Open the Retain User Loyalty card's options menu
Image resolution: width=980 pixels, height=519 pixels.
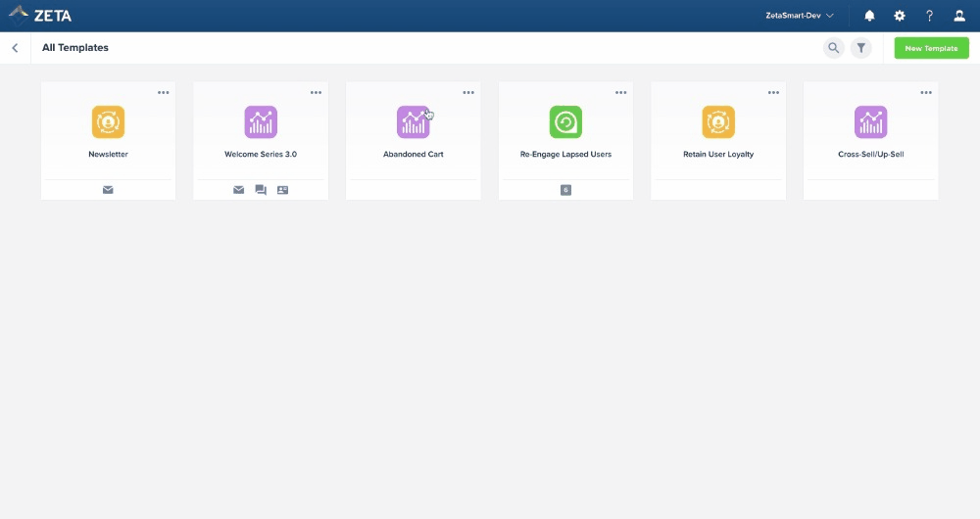tap(773, 93)
